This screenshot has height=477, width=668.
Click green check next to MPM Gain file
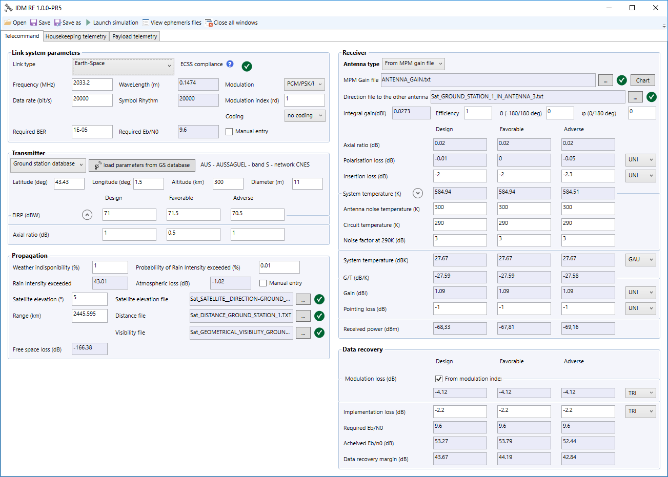click(x=621, y=79)
